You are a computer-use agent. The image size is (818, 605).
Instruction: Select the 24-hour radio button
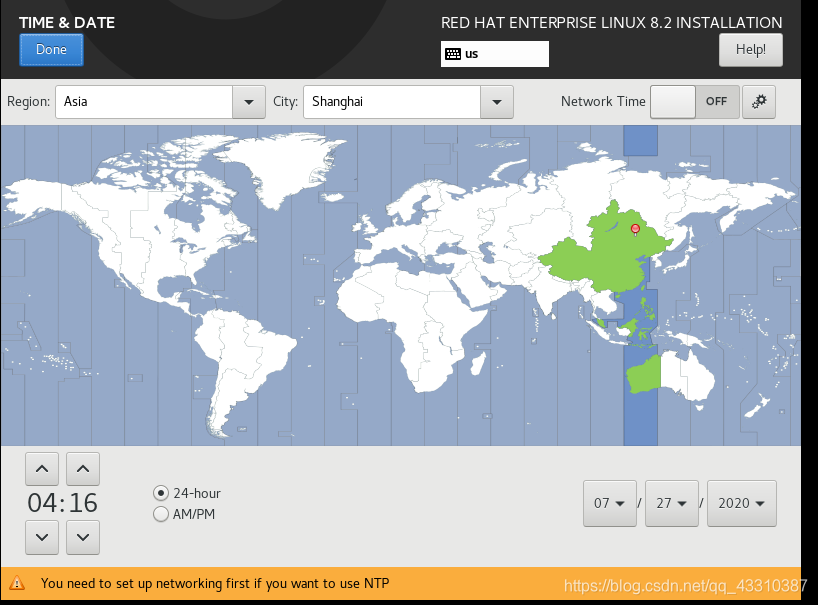coord(161,493)
